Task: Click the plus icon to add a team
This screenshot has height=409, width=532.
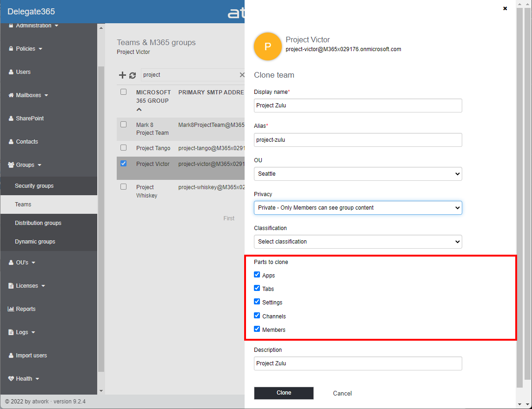Action: tap(122, 75)
